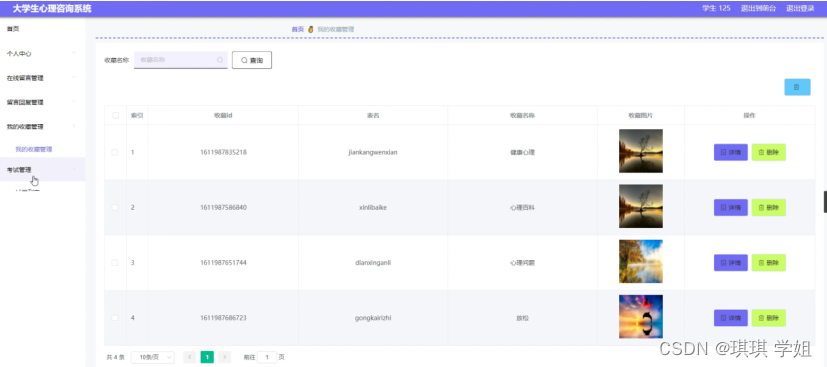Click the 收藏图片 column header
Image resolution: width=827 pixels, height=367 pixels.
coord(641,115)
